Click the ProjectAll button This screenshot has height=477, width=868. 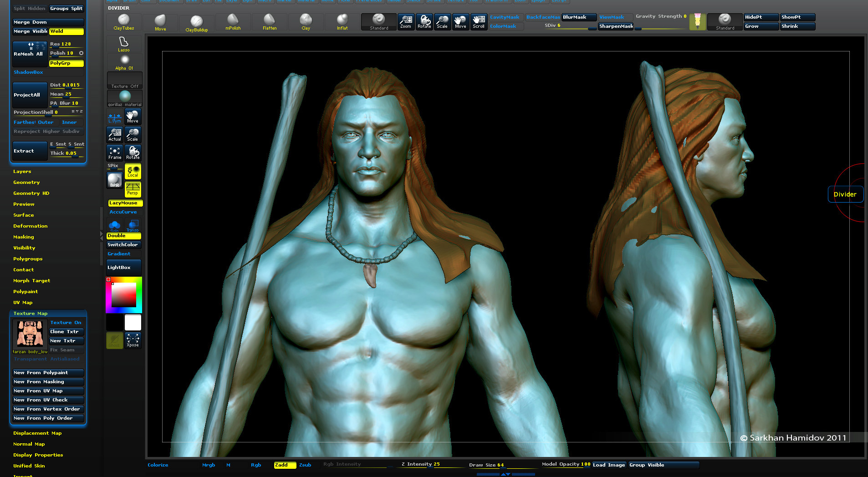click(30, 95)
